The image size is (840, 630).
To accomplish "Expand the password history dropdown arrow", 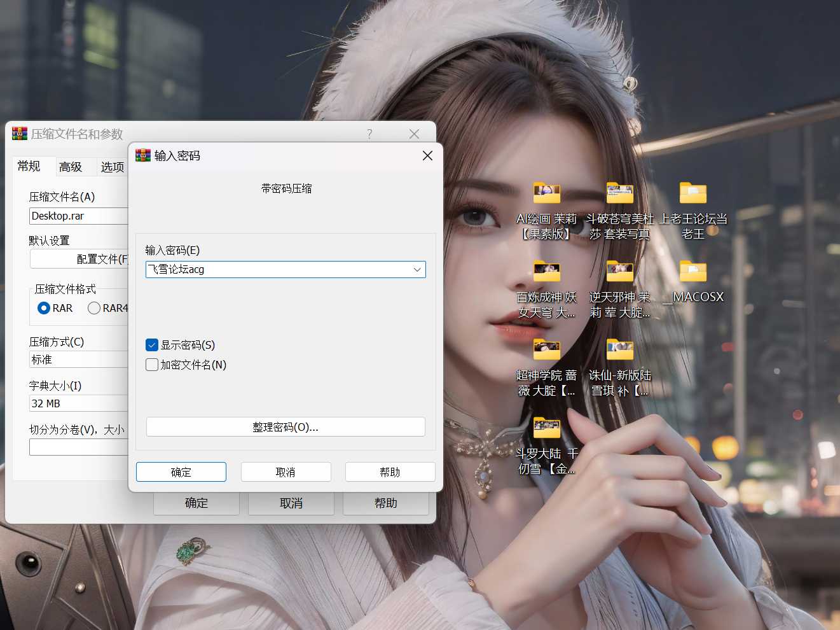I will click(417, 269).
